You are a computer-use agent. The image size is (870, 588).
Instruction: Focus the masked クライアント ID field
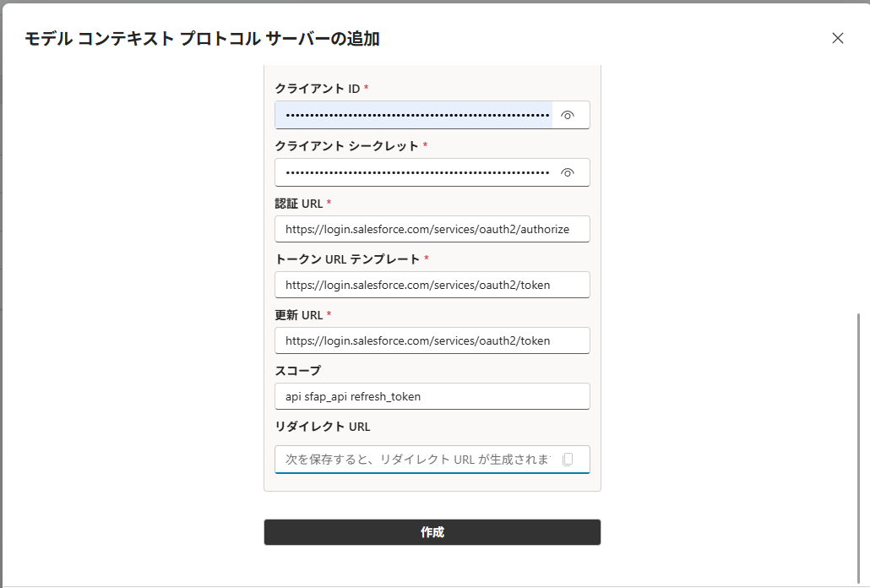pos(414,116)
